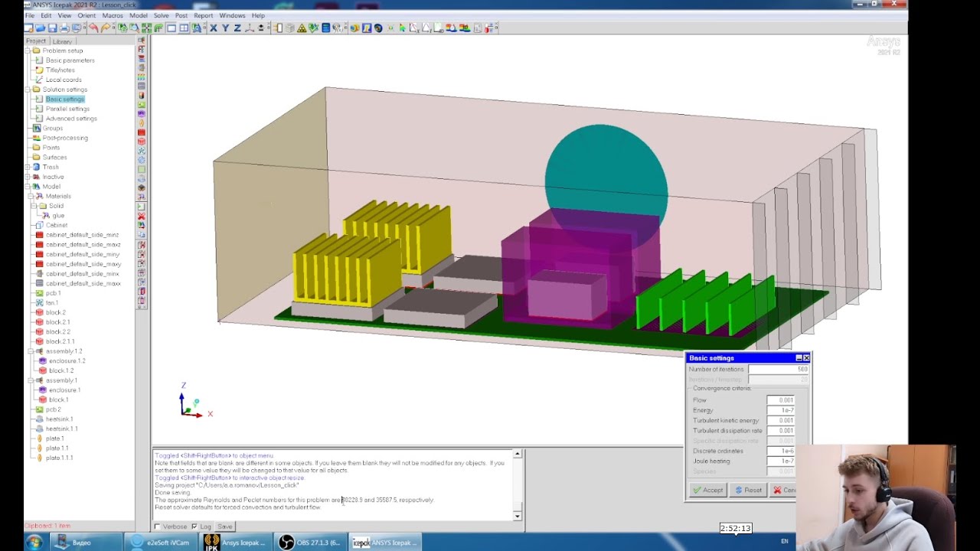Click the open project folder icon
Image resolution: width=980 pixels, height=551 pixels.
[40, 28]
